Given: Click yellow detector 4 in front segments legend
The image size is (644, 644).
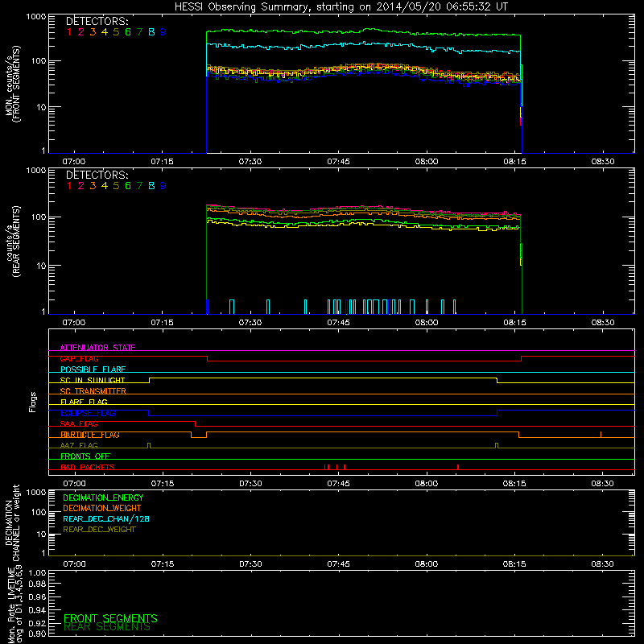Looking at the screenshot, I should point(105,31).
